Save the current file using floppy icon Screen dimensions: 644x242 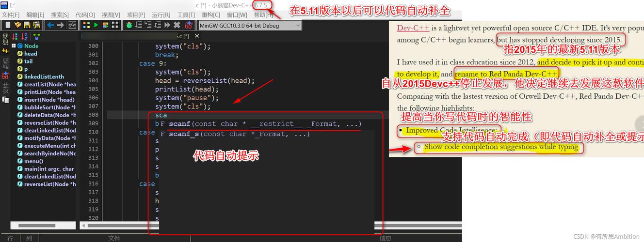click(x=27, y=25)
